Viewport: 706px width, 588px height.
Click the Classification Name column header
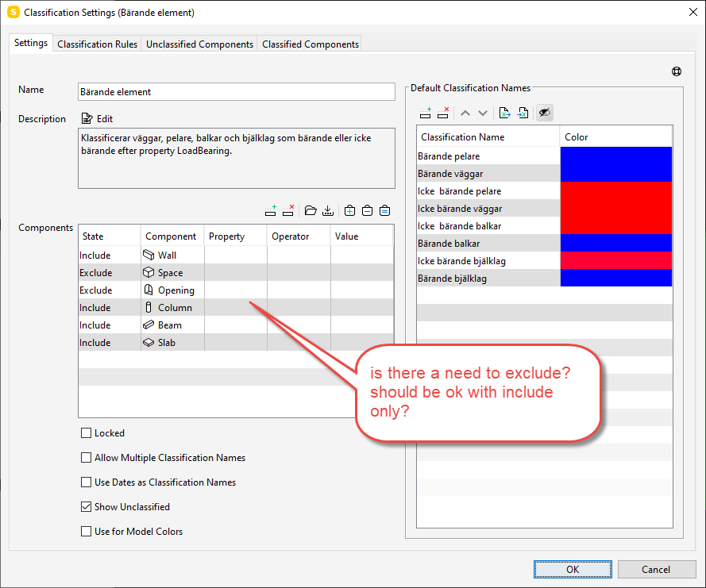[488, 136]
